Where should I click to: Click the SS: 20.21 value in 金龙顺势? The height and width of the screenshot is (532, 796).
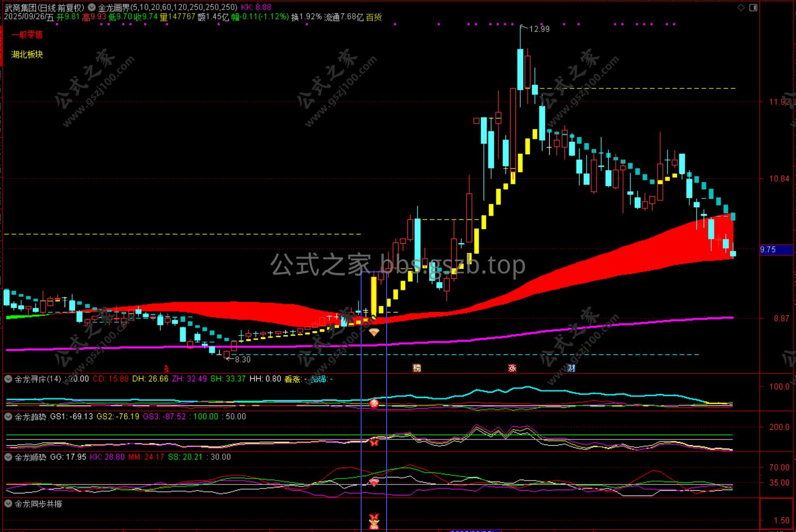185,457
